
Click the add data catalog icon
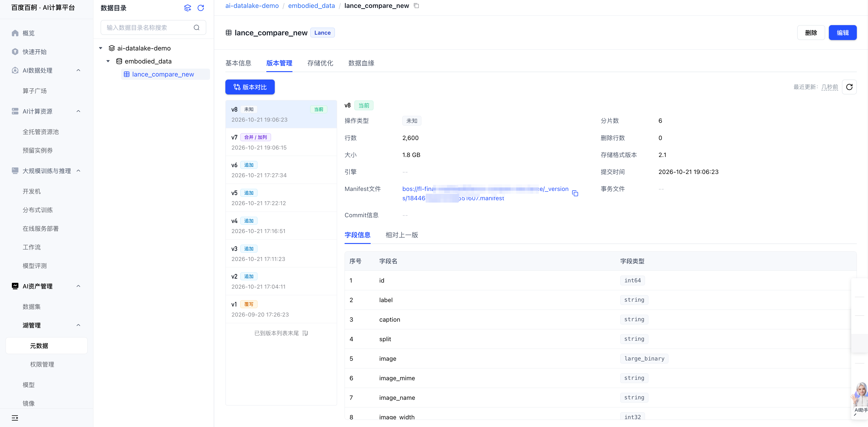click(188, 8)
